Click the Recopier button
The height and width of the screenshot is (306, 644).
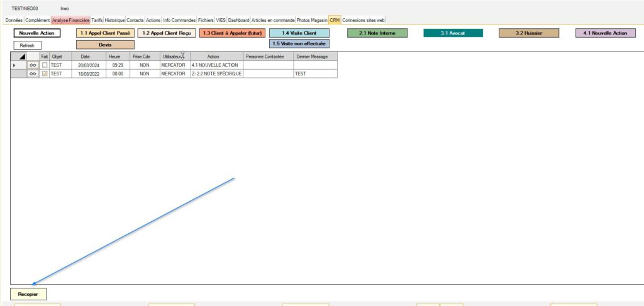28,293
